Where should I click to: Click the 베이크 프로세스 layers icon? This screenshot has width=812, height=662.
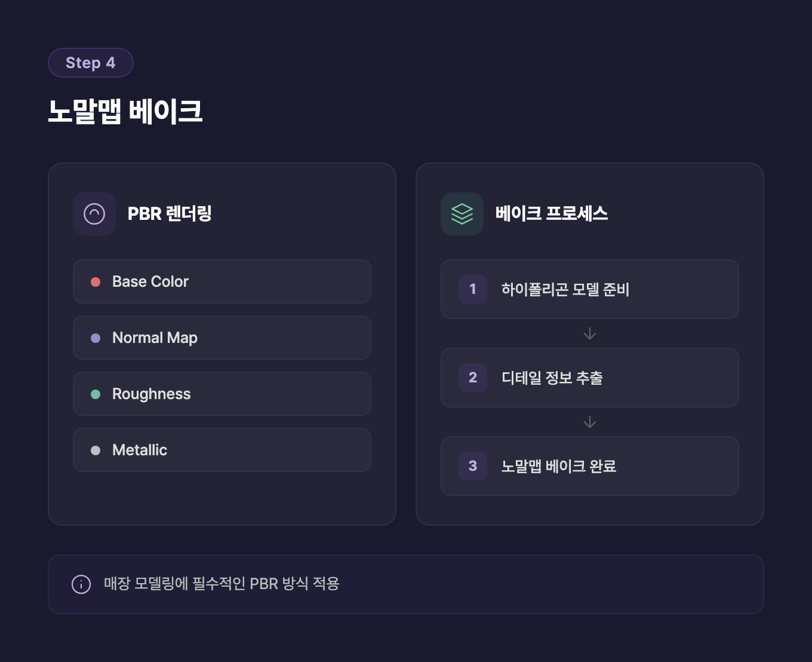point(462,214)
